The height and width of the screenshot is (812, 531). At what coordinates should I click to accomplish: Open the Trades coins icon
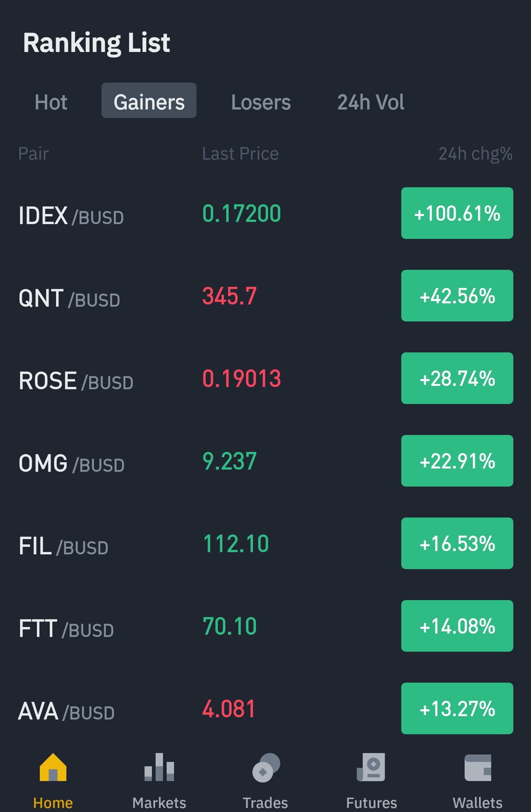coord(266,767)
